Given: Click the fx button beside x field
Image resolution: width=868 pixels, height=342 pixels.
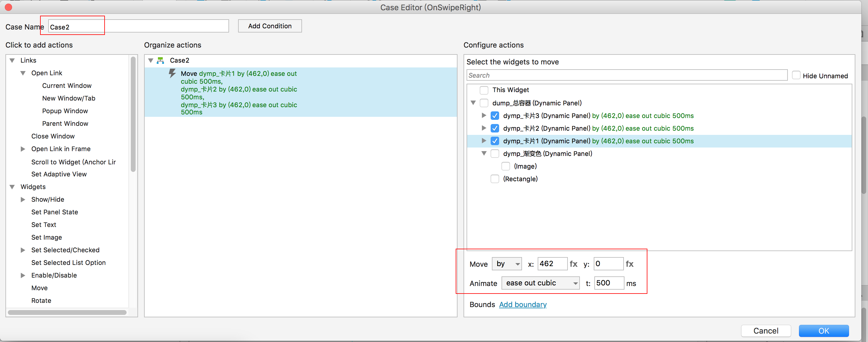Looking at the screenshot, I should click(x=573, y=264).
